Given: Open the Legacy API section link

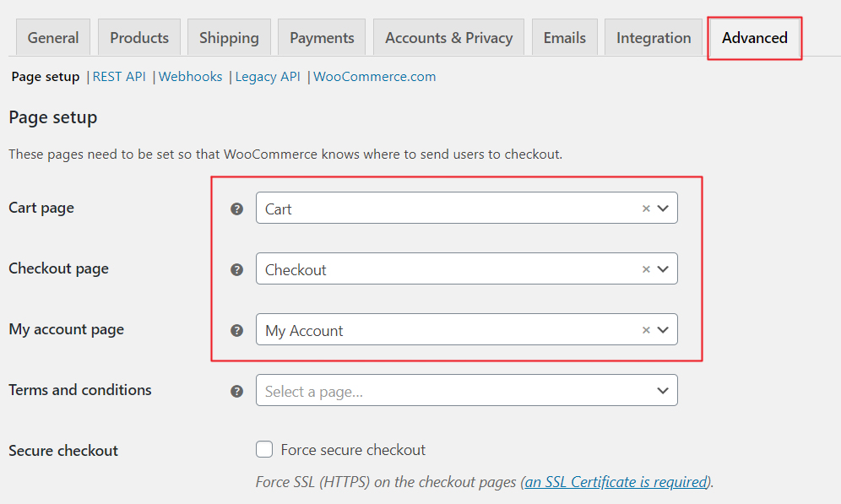Looking at the screenshot, I should pyautogui.click(x=268, y=77).
